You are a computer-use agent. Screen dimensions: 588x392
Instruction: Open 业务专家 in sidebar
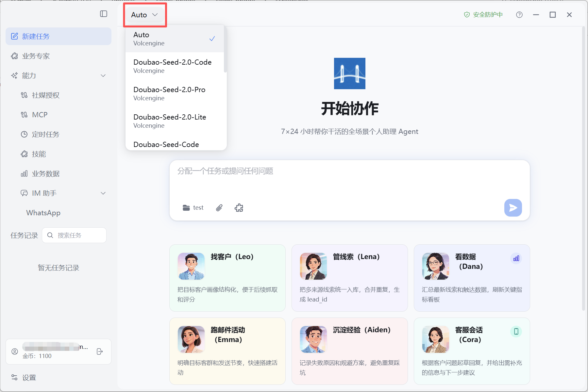59,56
